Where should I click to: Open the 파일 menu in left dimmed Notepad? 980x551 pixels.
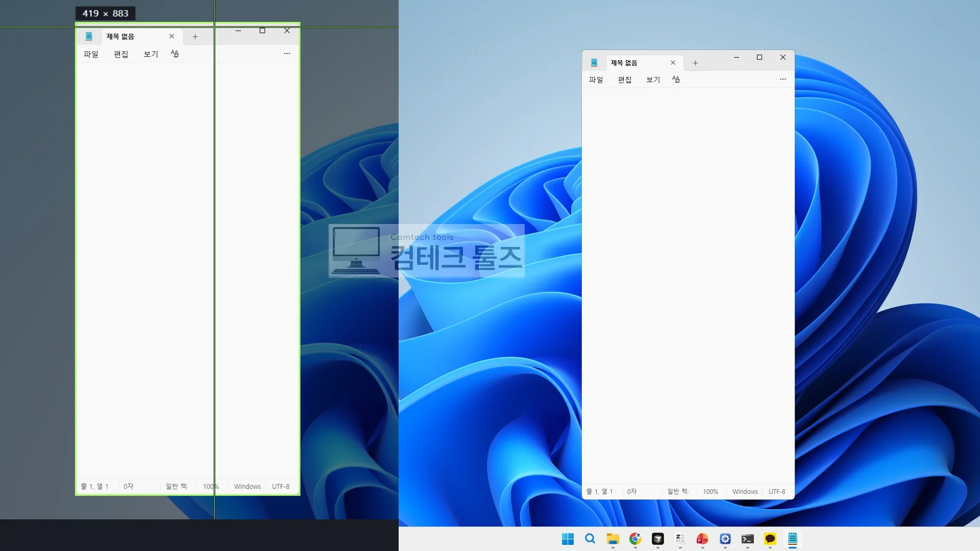point(91,54)
